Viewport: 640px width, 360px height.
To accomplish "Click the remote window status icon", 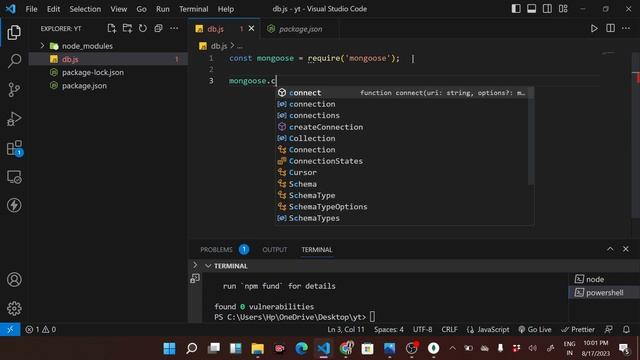I will 10,329.
